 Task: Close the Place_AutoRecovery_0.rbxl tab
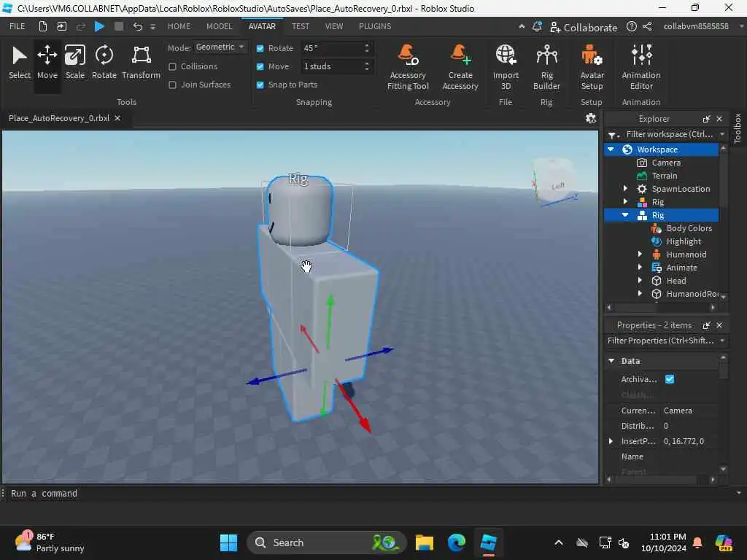[117, 118]
